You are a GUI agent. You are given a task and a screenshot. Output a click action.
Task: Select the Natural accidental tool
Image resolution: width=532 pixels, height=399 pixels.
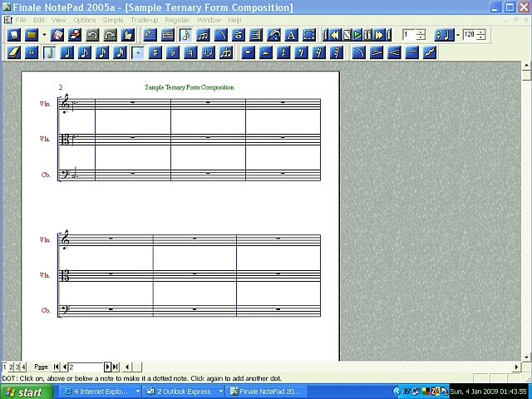pyautogui.click(x=190, y=53)
